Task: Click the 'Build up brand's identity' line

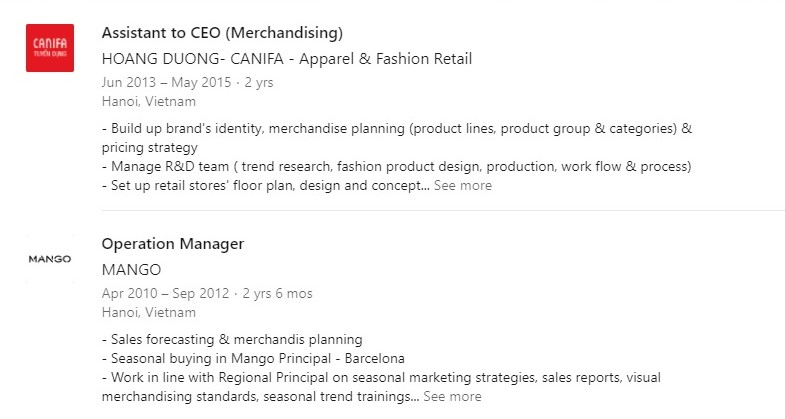Action: click(397, 129)
